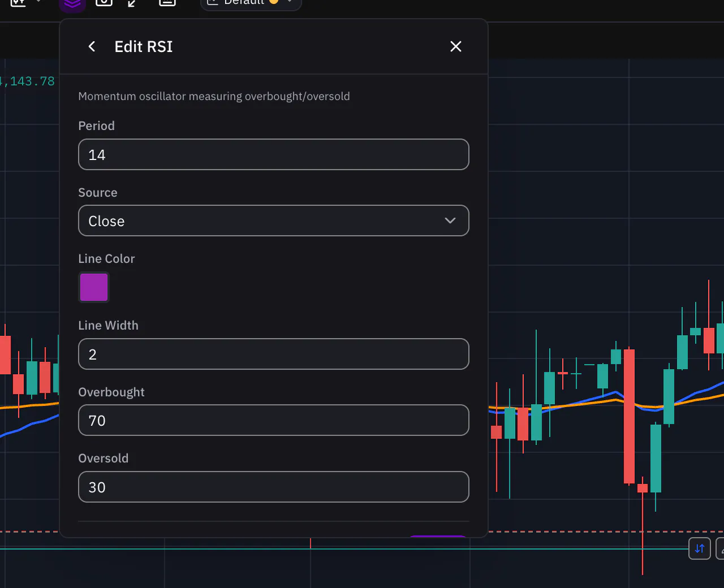724x588 pixels.
Task: Go back using the arrow beside Edit RSI
Action: coord(92,46)
